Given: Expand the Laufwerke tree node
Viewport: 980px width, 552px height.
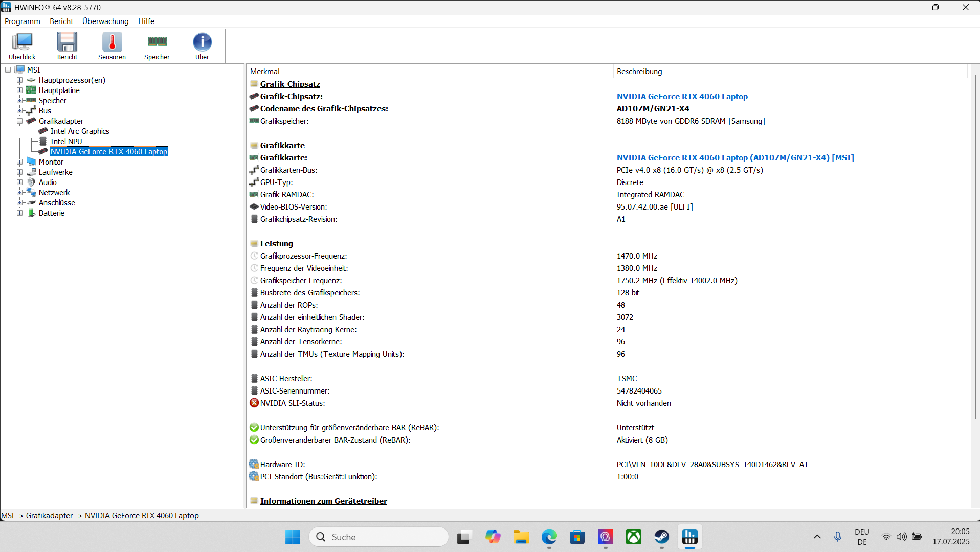Looking at the screenshot, I should [x=19, y=172].
